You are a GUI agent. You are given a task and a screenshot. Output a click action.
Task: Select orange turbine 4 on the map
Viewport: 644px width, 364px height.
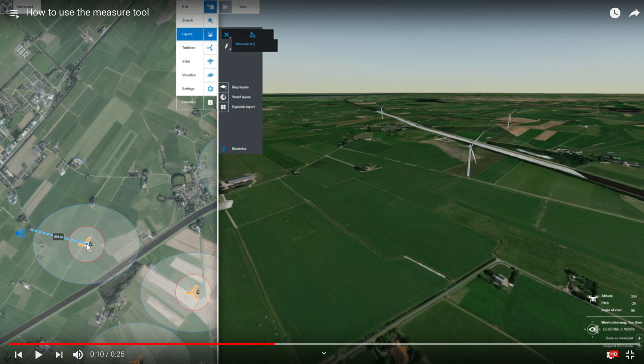point(193,292)
